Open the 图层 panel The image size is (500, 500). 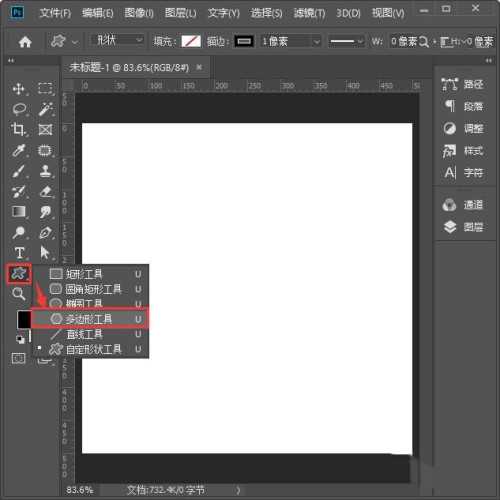463,227
